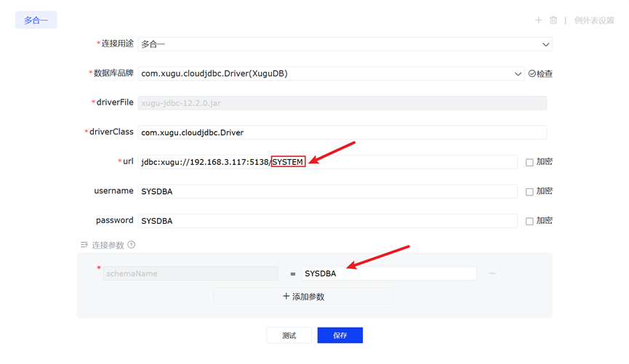Enable 加密 checkbox for username
This screenshot has width=629, height=364.
click(x=530, y=191)
